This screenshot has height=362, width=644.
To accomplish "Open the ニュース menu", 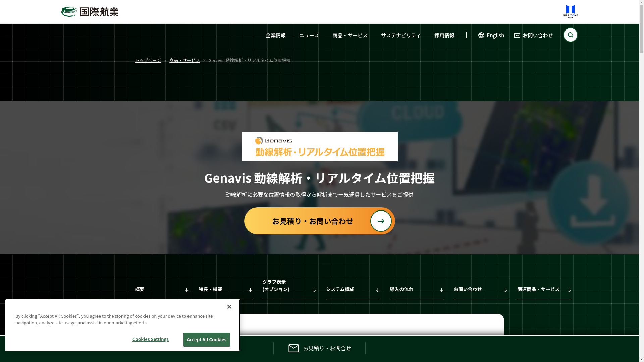I will (x=309, y=35).
